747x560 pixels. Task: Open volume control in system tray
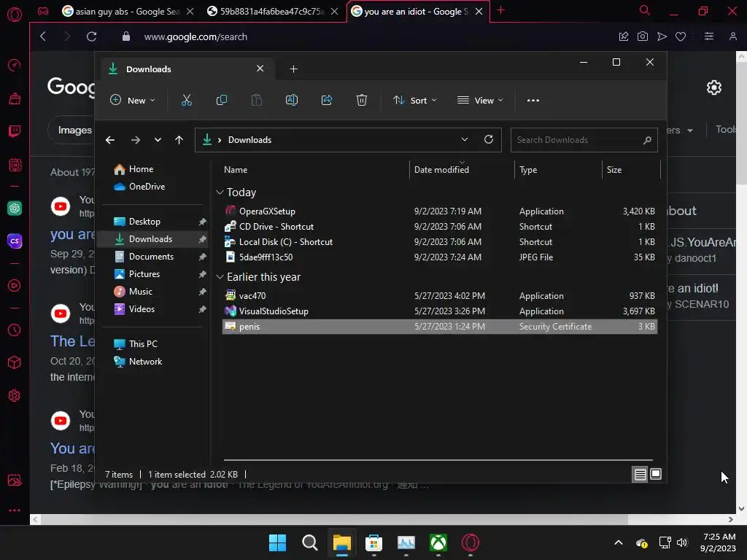(x=682, y=542)
